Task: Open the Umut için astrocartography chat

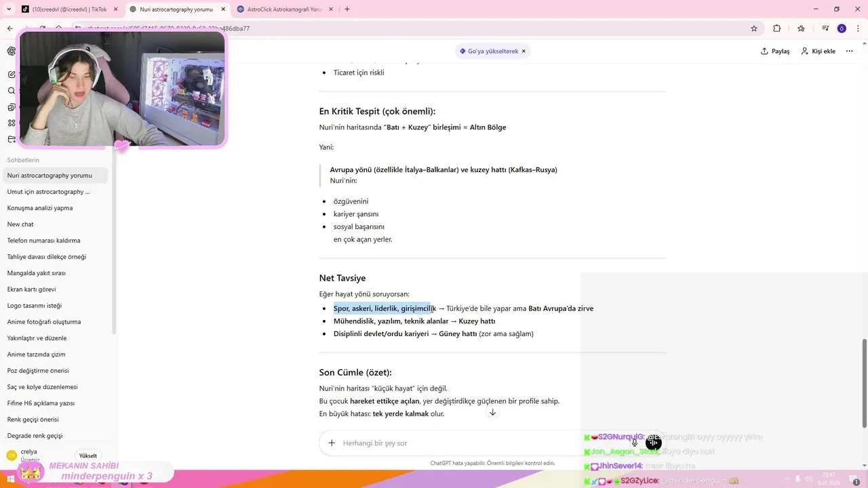Action: (x=55, y=192)
